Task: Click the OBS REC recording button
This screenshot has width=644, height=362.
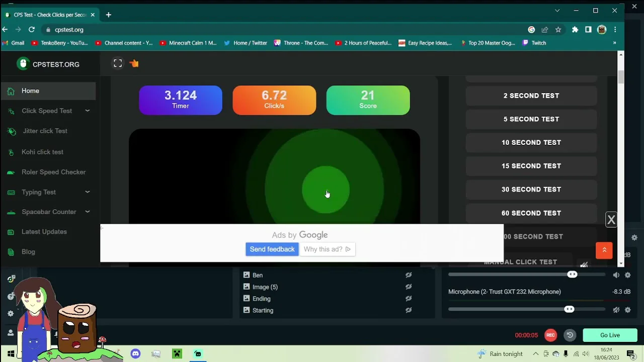Action: [x=550, y=335]
